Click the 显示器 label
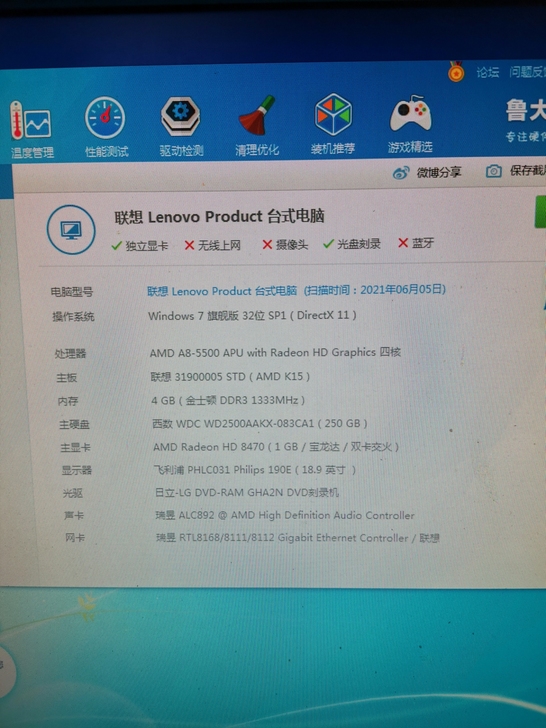The height and width of the screenshot is (728, 546). click(x=77, y=470)
